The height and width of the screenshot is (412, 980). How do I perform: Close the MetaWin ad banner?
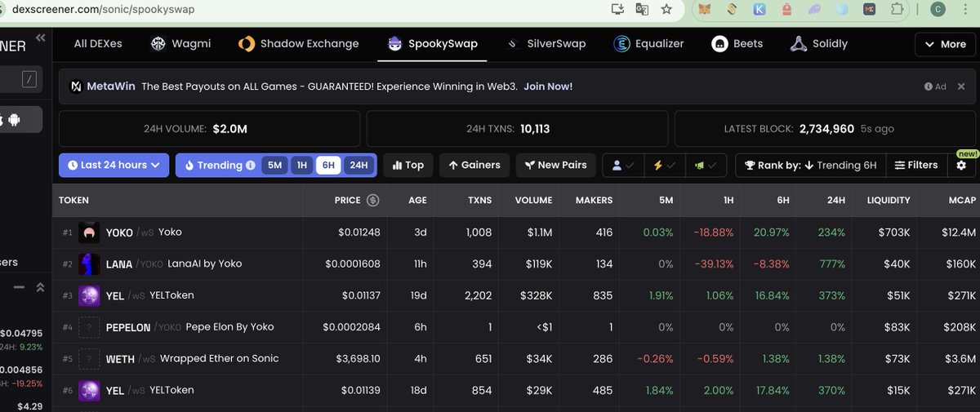coord(961,86)
